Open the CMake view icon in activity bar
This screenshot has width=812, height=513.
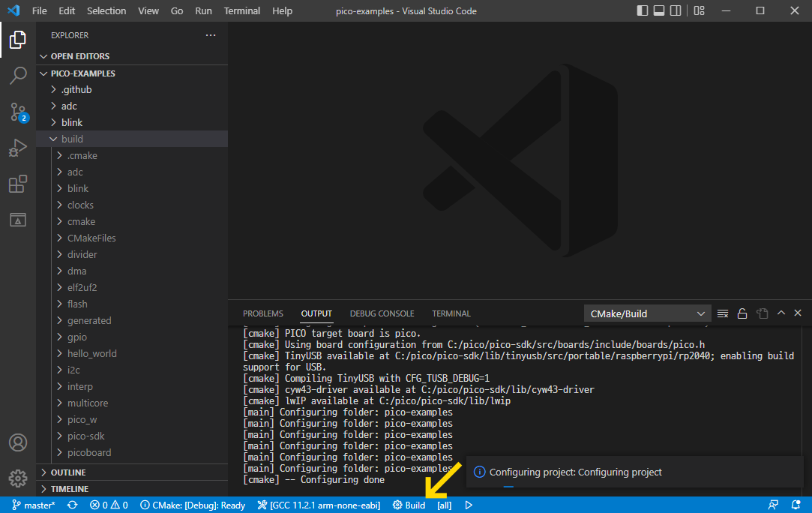pyautogui.click(x=17, y=220)
